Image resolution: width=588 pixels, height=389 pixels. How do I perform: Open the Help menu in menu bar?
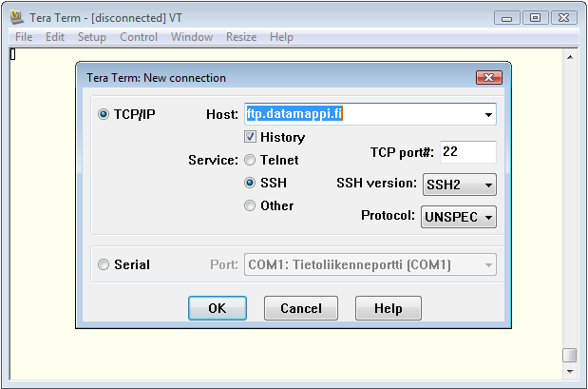click(281, 37)
